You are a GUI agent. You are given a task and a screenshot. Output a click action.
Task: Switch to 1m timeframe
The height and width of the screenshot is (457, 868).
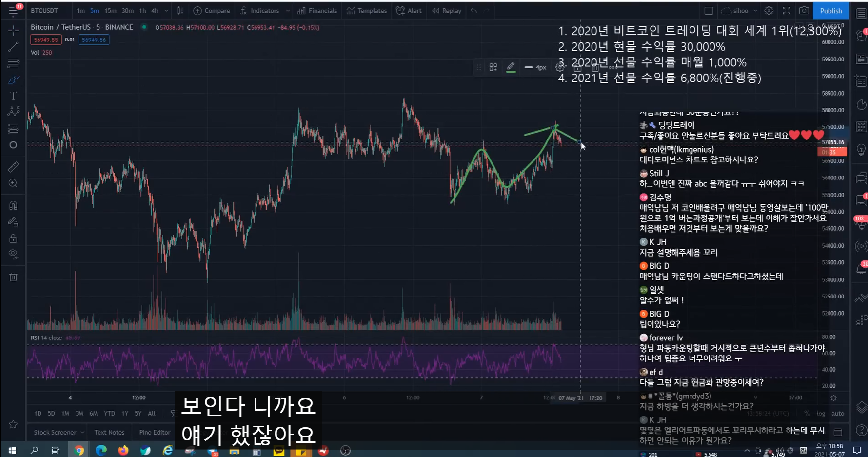(80, 11)
